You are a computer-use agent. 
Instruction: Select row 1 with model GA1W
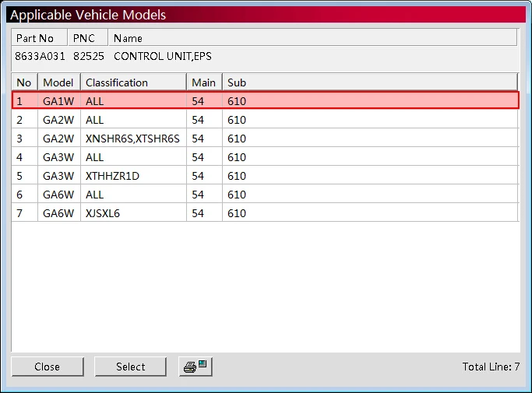tap(266, 100)
